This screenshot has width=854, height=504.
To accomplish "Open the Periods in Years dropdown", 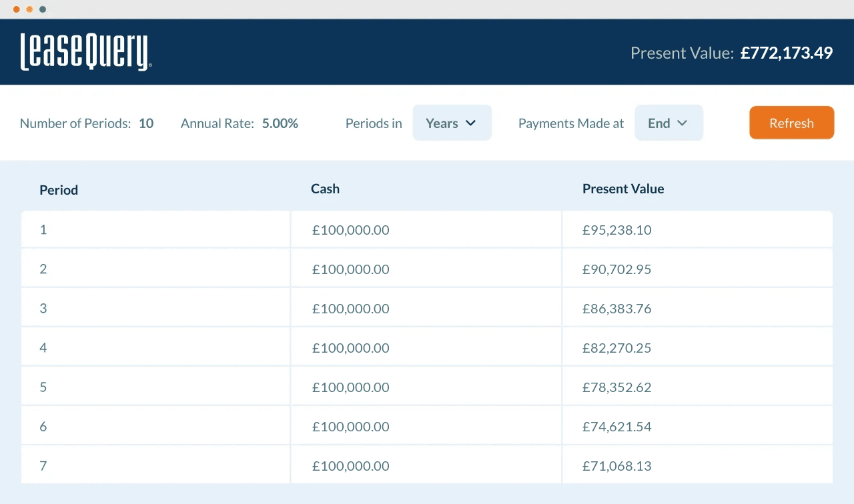I will pyautogui.click(x=452, y=123).
